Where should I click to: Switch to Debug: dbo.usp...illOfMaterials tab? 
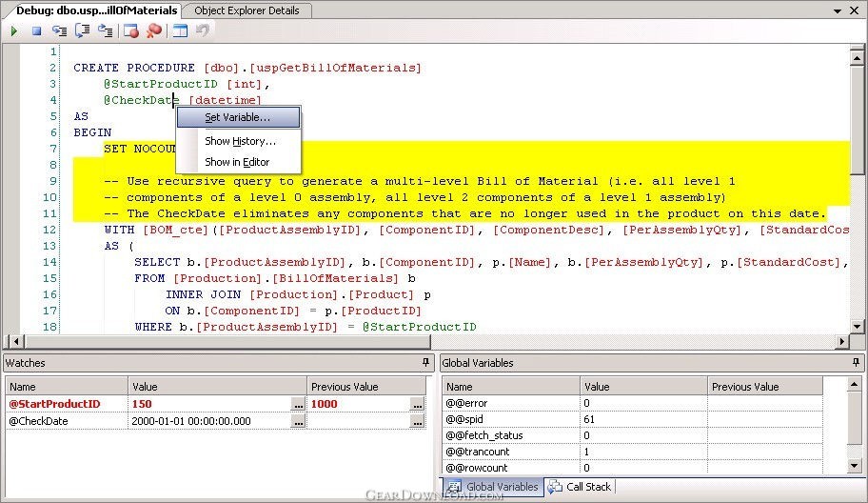tap(96, 10)
